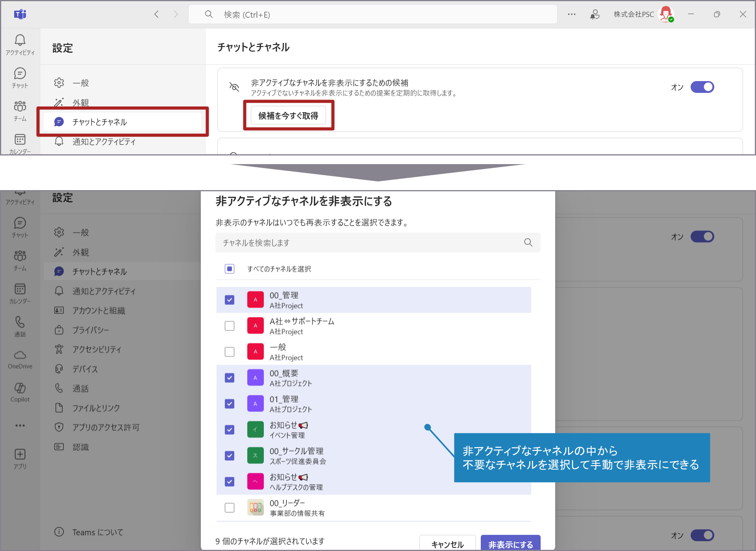The image size is (756, 551).
Task: Open the sidebar more apps ellipsis
Action: tap(20, 425)
